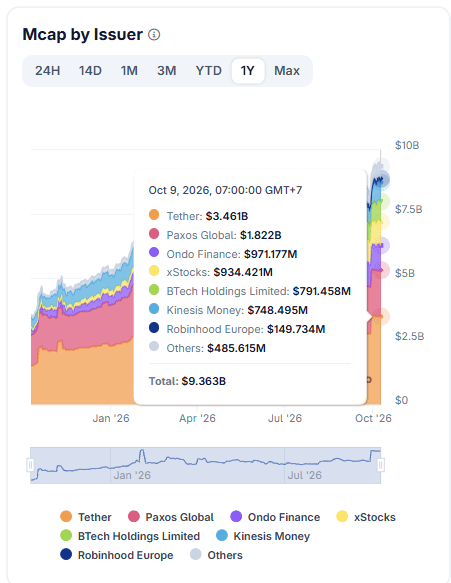Select the 1Y time range tab
The height and width of the screenshot is (583, 451).
(248, 71)
